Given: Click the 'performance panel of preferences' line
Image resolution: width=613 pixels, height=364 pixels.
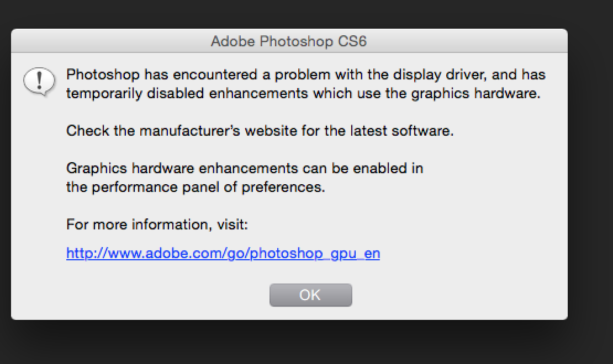Looking at the screenshot, I should [195, 187].
